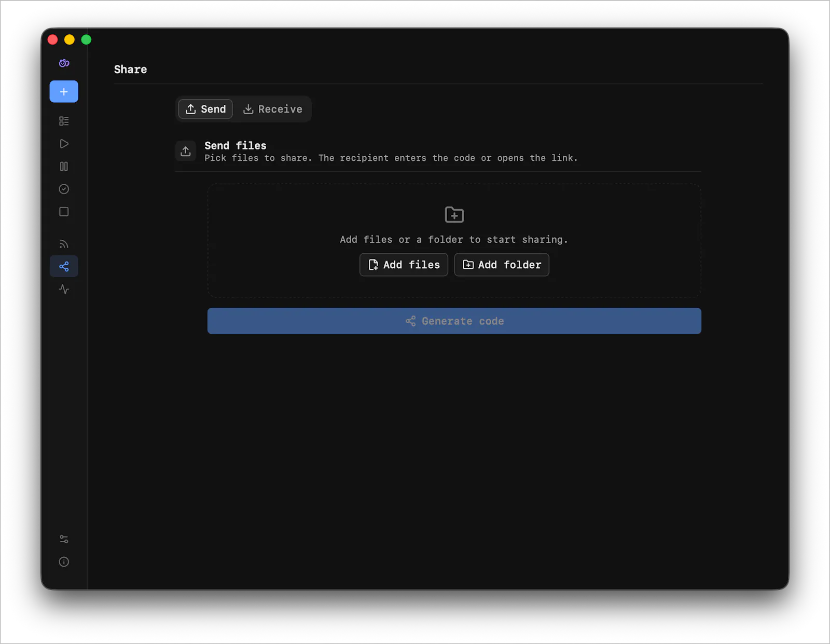Open the RSS feed icon in sidebar
The width and height of the screenshot is (830, 644).
[x=64, y=244]
